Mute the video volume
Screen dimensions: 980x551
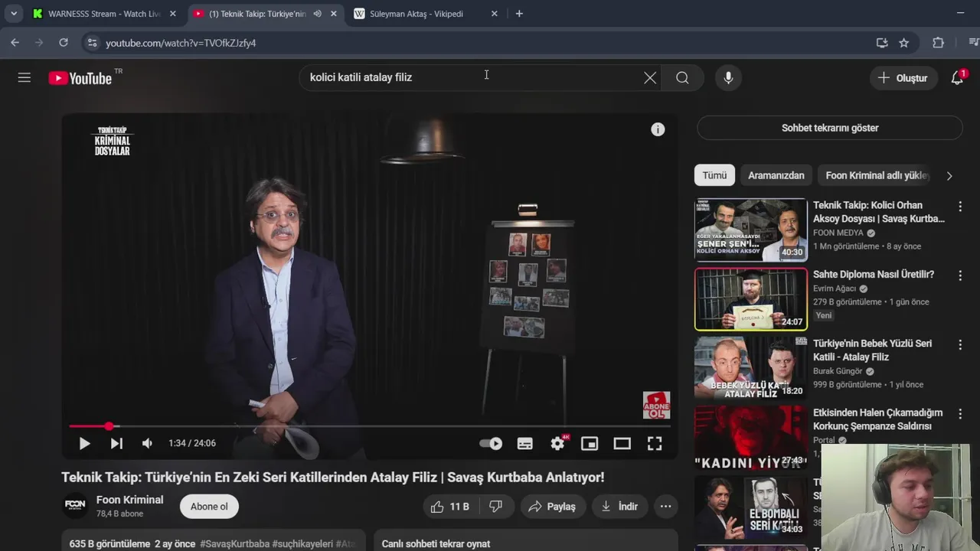tap(147, 443)
